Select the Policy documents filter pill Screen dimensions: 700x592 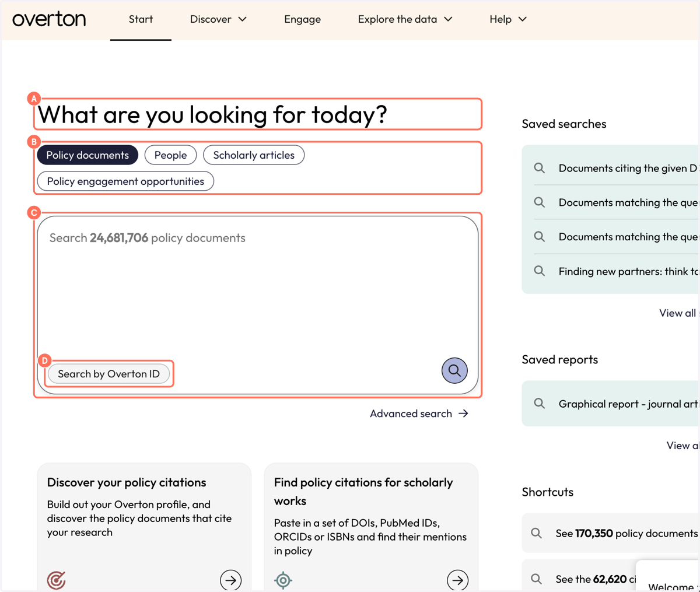pos(87,155)
